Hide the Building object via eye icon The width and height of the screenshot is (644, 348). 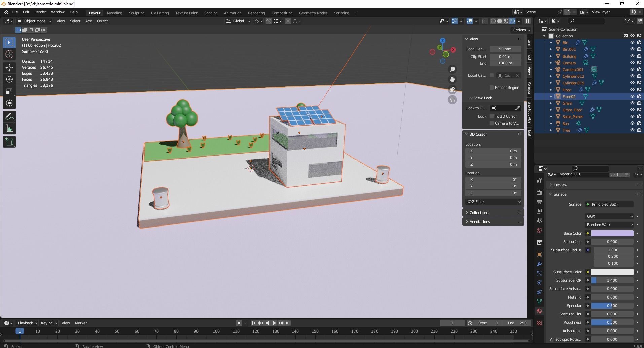pos(632,56)
